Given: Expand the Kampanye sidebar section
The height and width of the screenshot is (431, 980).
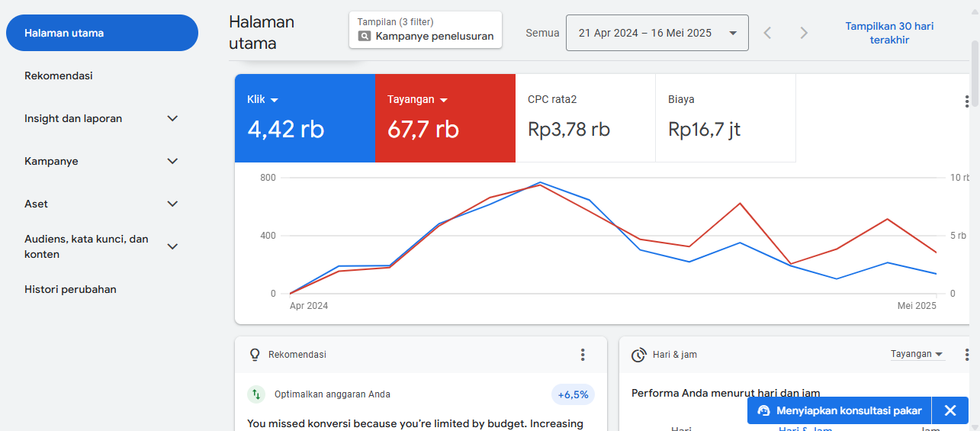Looking at the screenshot, I should [172, 162].
